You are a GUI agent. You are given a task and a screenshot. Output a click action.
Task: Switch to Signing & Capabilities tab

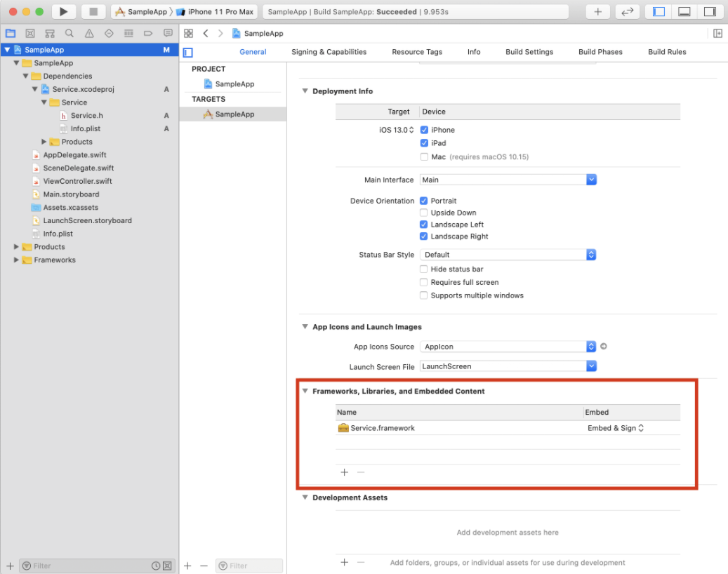point(329,52)
